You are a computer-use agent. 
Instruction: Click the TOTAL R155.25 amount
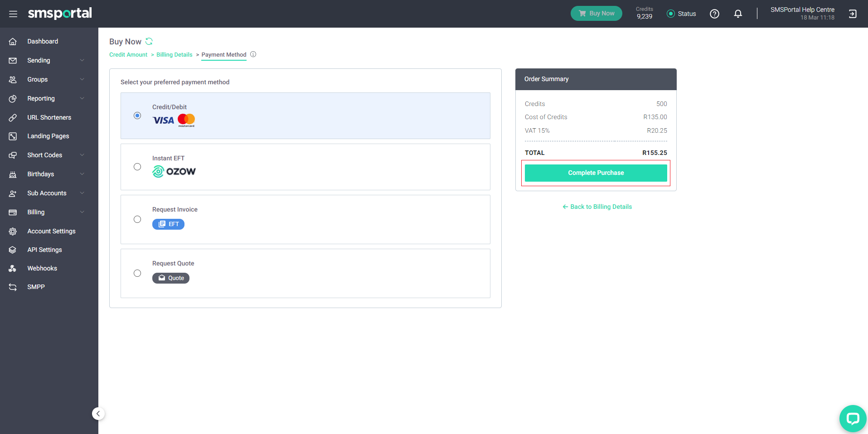pos(655,153)
